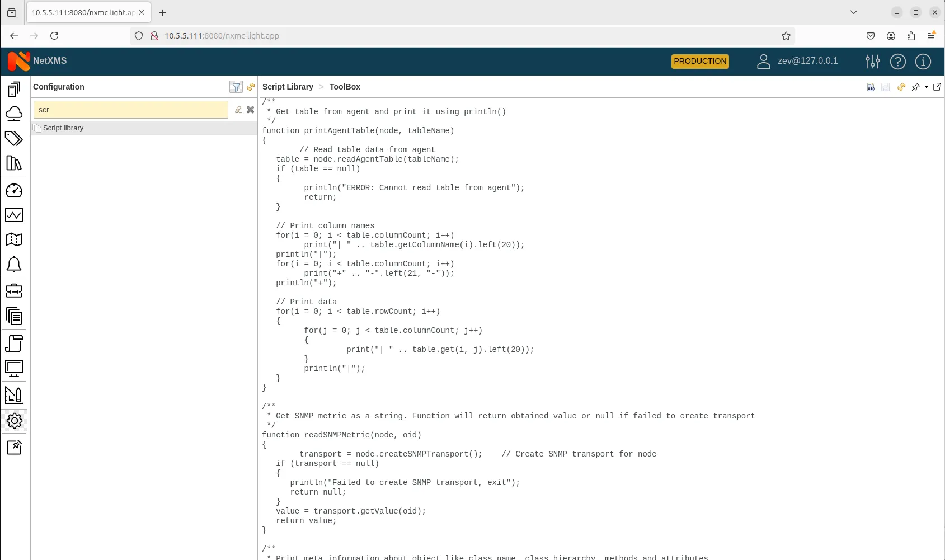Open the Tools perspective with the briefcase icon
This screenshot has height=560, width=945.
pos(15,290)
